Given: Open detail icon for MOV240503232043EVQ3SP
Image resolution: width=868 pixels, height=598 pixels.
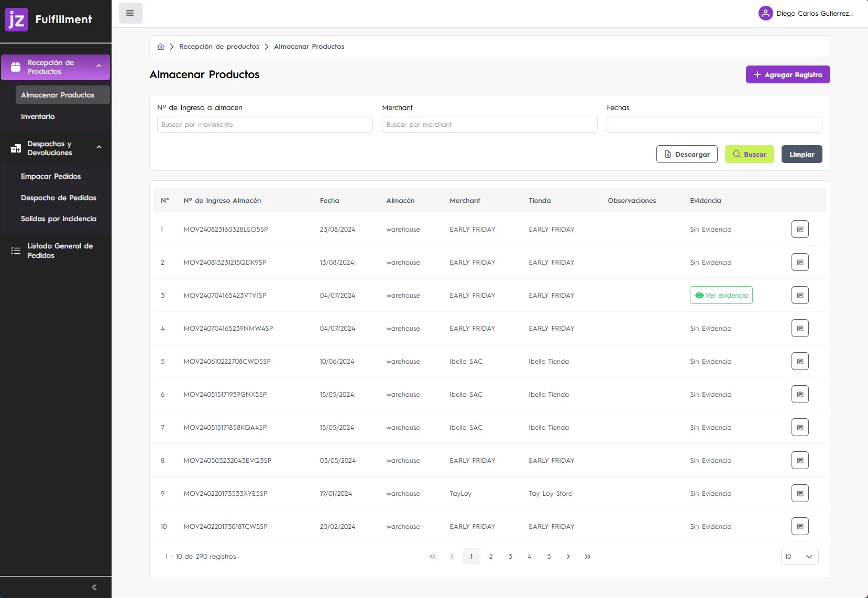Looking at the screenshot, I should point(800,460).
